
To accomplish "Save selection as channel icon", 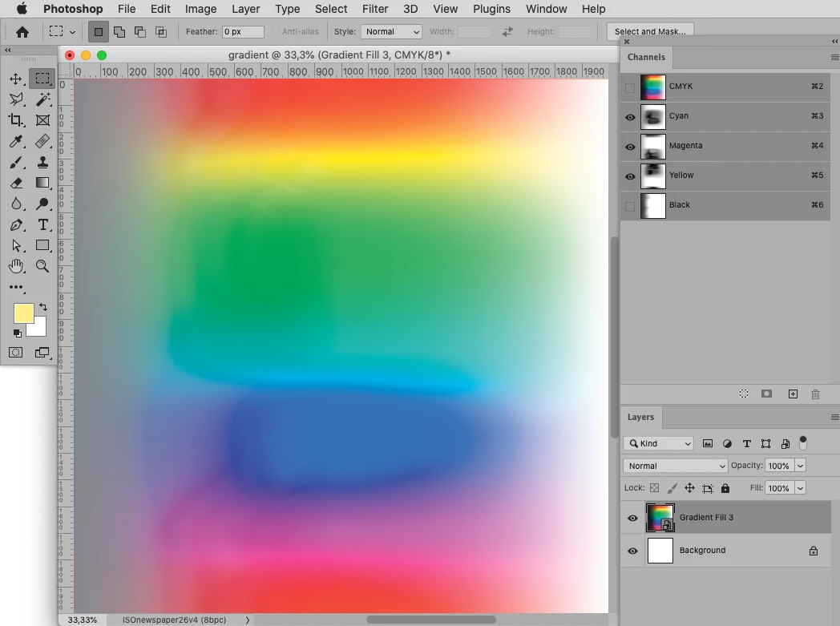I will click(x=766, y=394).
